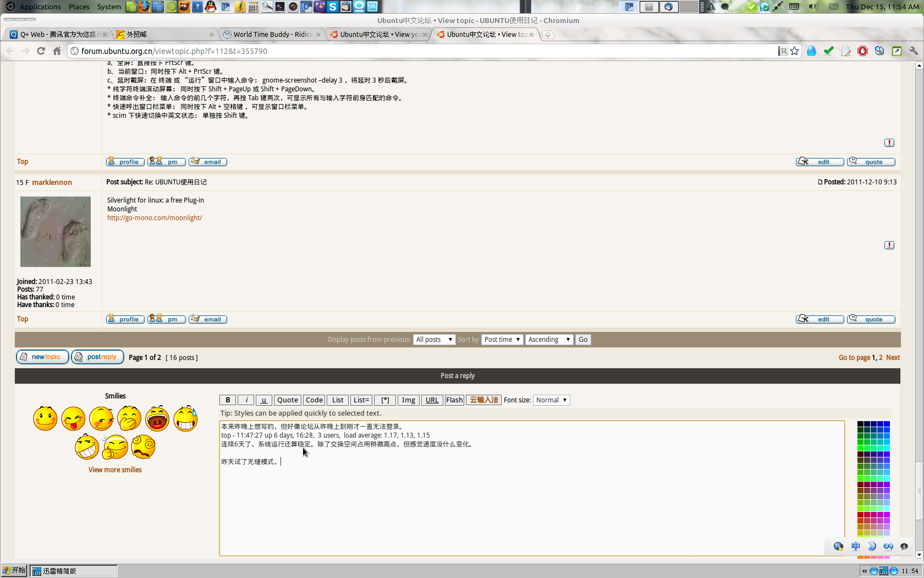Switch to the Q+ Web tab

(x=58, y=34)
